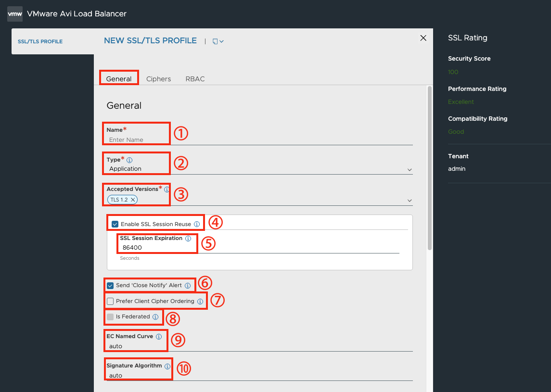Click the dialog vertical scrollbar
This screenshot has width=551, height=392.
(x=429, y=168)
